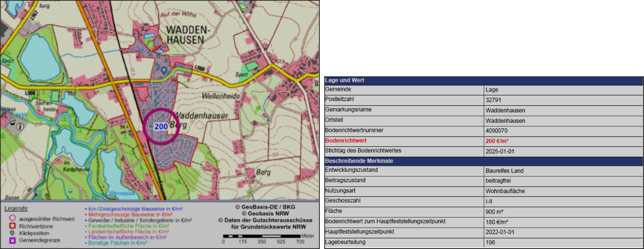Image resolution: width=644 pixels, height=249 pixels.
Task: Click the underlined Legende heading
Action: (x=16, y=209)
